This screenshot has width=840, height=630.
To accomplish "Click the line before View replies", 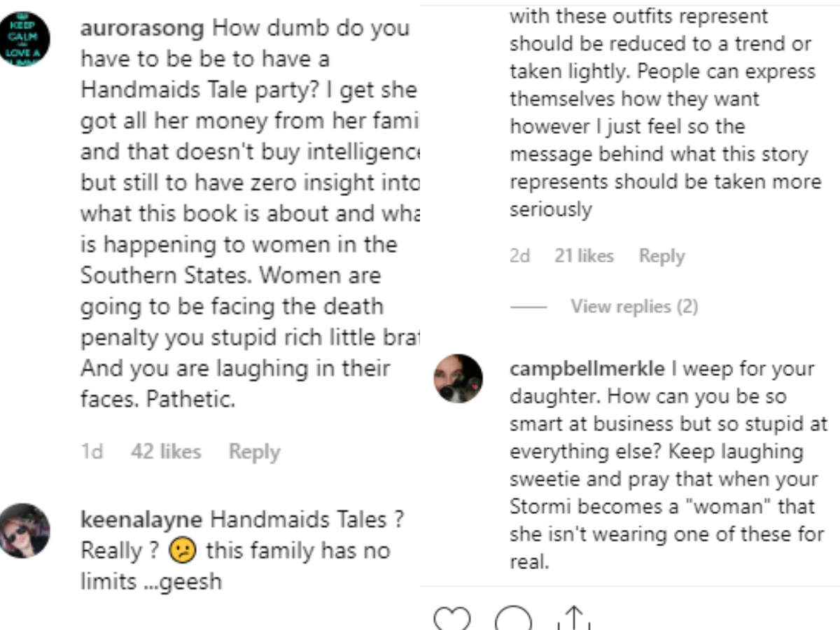I will point(528,307).
